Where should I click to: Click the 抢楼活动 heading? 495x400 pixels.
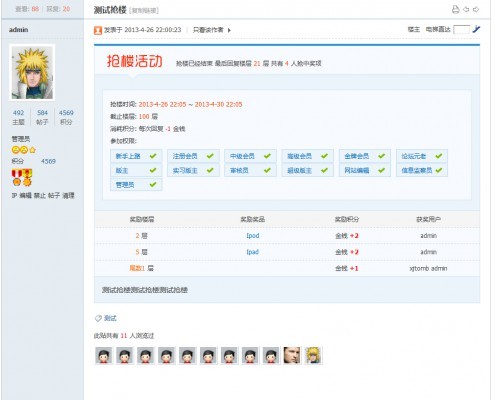coord(135,61)
